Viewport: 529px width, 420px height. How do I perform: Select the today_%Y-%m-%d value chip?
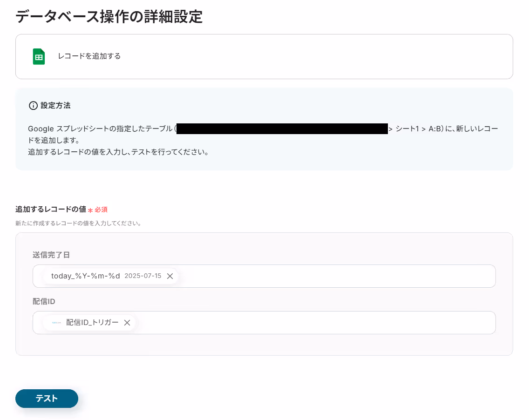pyautogui.click(x=111, y=276)
